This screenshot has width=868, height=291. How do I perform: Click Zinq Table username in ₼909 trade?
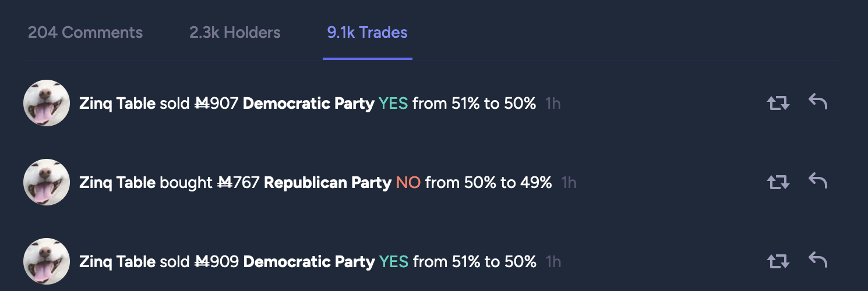click(117, 262)
